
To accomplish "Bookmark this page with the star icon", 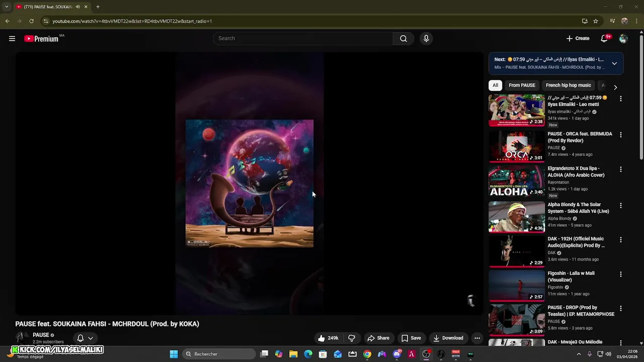I will 596,21.
